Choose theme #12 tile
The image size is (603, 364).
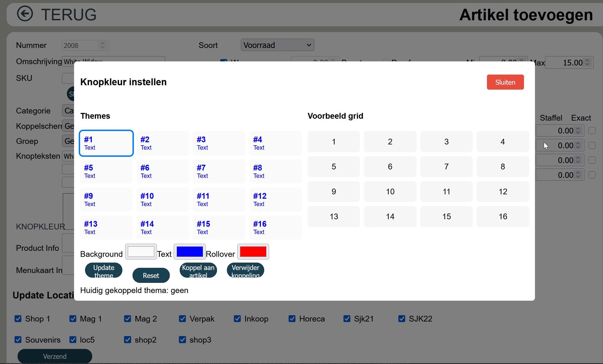[275, 200]
